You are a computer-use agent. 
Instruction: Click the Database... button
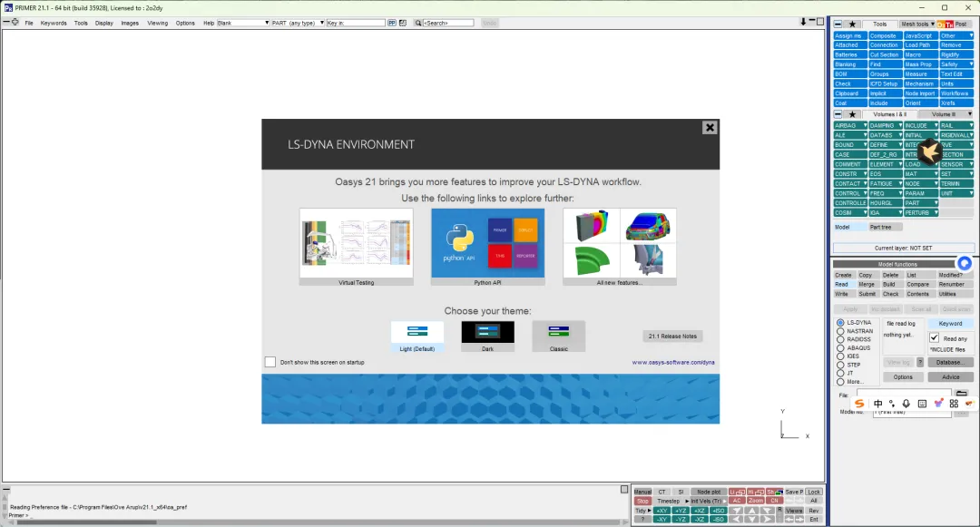coord(950,362)
